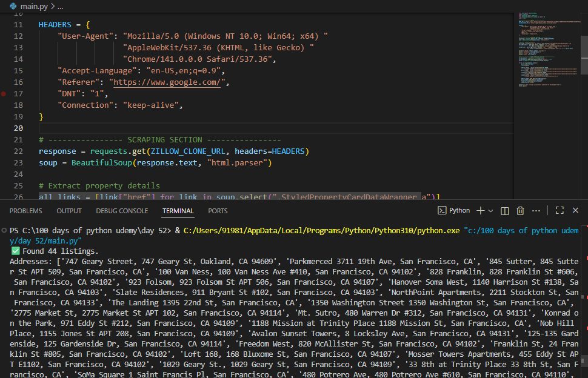Click the Python file icon in breadcrumb

(13, 6)
